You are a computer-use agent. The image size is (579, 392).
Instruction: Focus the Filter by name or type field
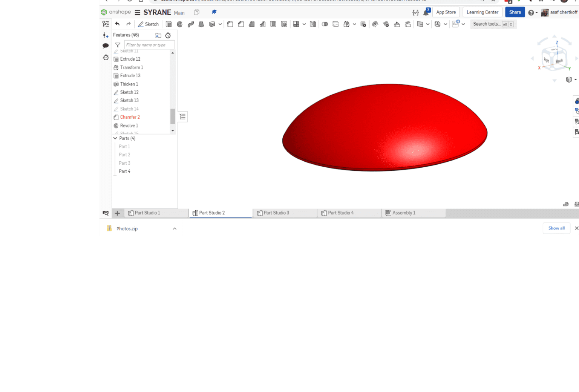tap(149, 45)
